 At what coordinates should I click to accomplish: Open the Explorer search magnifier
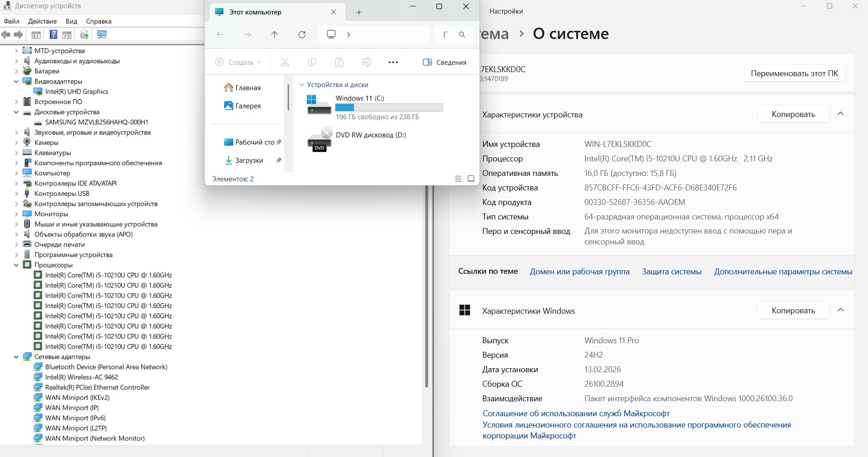point(462,34)
